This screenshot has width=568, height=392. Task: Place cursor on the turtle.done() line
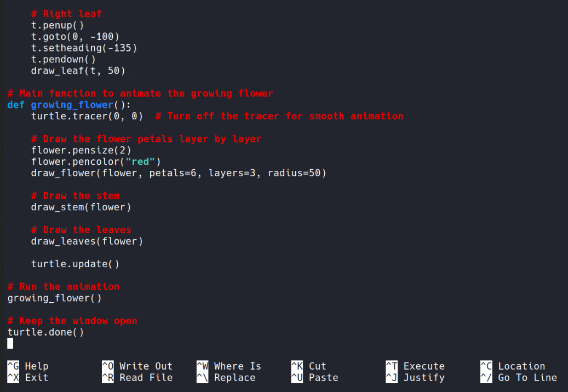pos(45,332)
